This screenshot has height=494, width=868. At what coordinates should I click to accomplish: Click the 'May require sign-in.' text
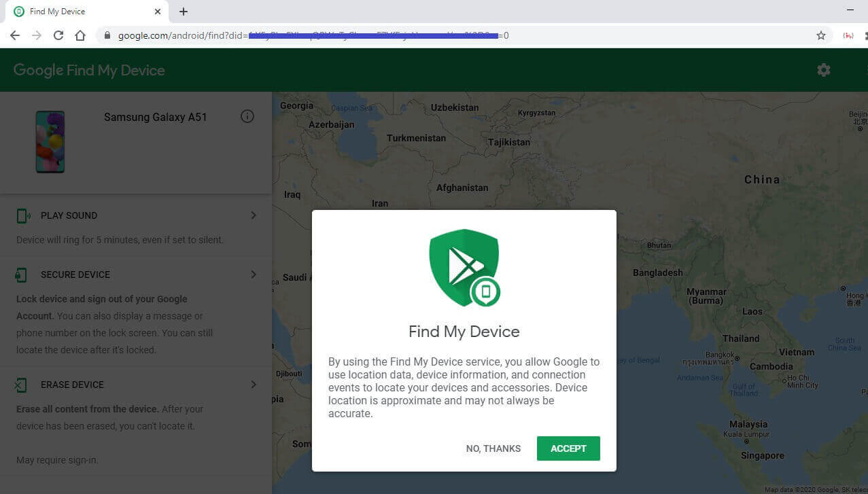(57, 460)
